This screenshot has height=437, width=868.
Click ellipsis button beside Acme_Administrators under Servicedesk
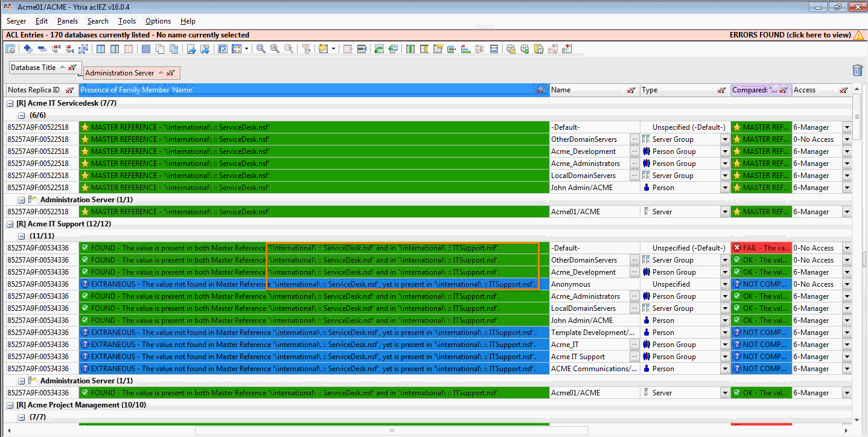tap(634, 164)
